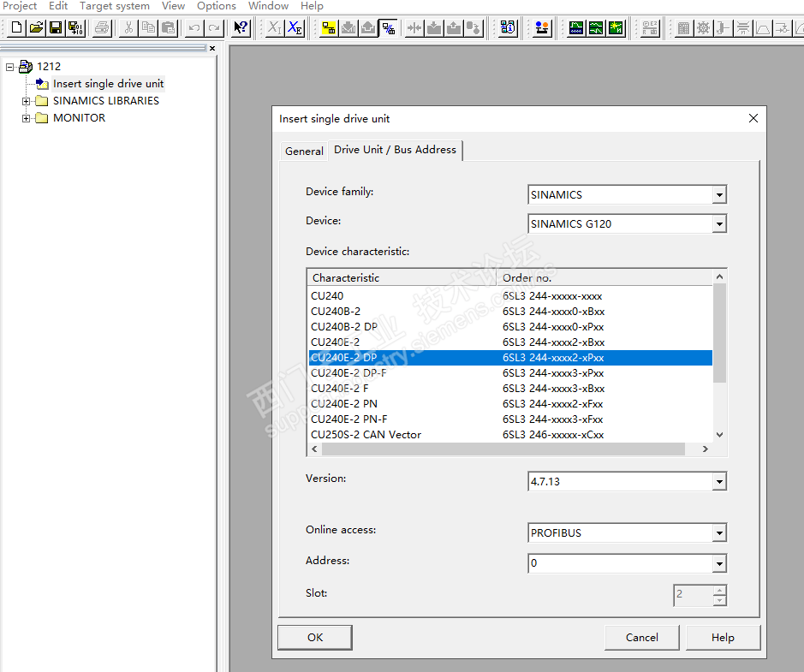Click the Print toolbar icon
The width and height of the screenshot is (804, 672).
tap(102, 27)
